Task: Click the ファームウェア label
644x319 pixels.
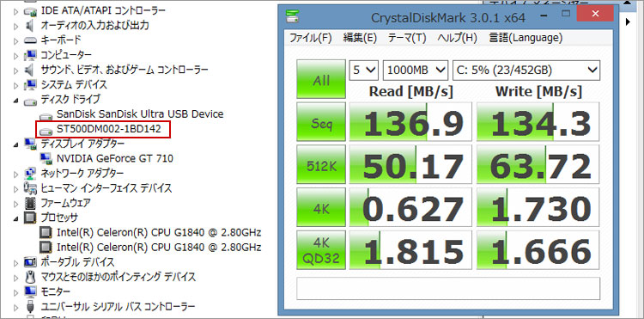Action: (x=66, y=203)
